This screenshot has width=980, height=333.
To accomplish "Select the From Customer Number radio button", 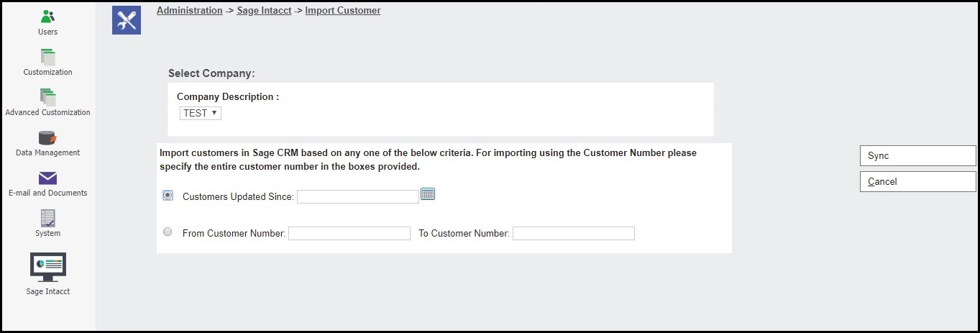I will 168,232.
